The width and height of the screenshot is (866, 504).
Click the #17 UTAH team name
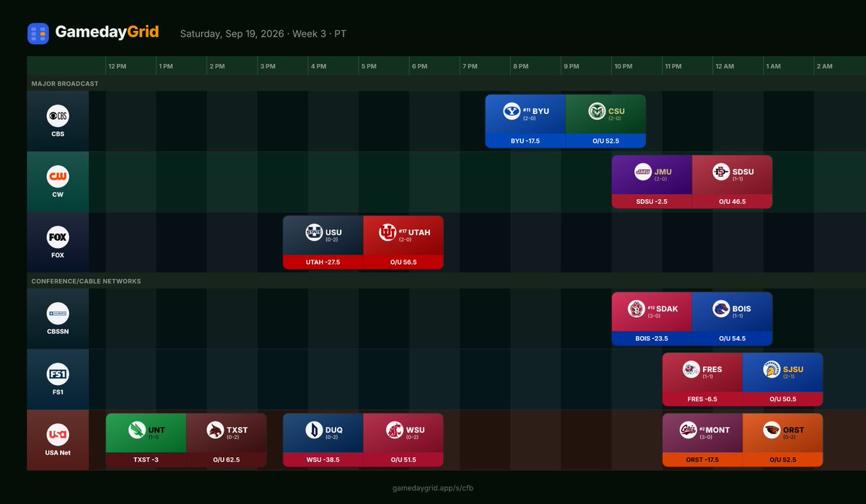[414, 232]
